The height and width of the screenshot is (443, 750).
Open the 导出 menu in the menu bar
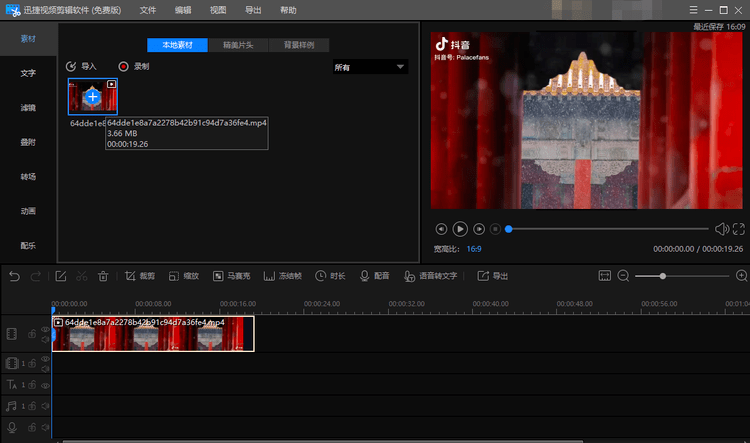(253, 10)
